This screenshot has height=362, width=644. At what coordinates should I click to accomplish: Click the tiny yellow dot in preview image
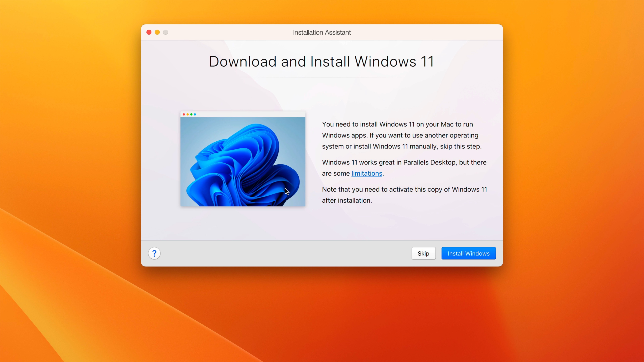pyautogui.click(x=188, y=114)
